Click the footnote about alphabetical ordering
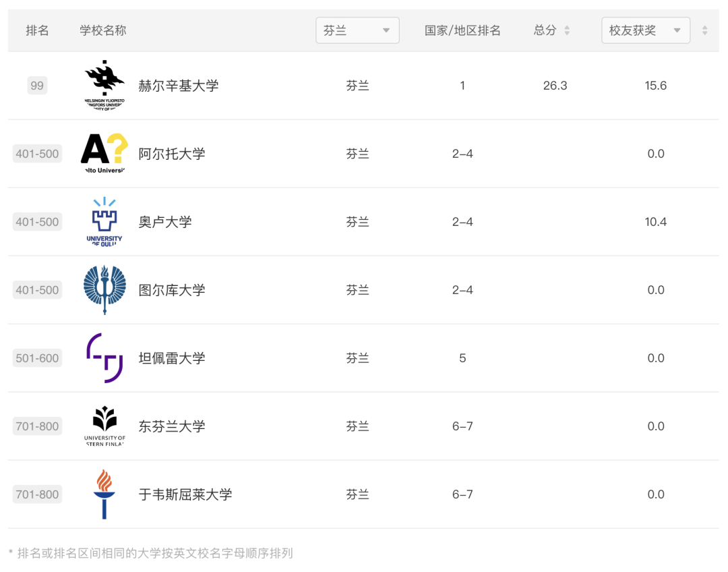This screenshot has width=728, height=572. point(152,553)
